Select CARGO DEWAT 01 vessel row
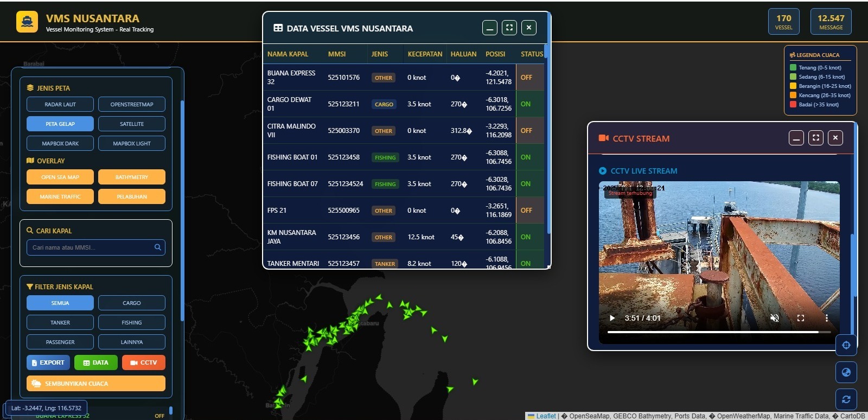The height and width of the screenshot is (420, 868). (x=404, y=104)
